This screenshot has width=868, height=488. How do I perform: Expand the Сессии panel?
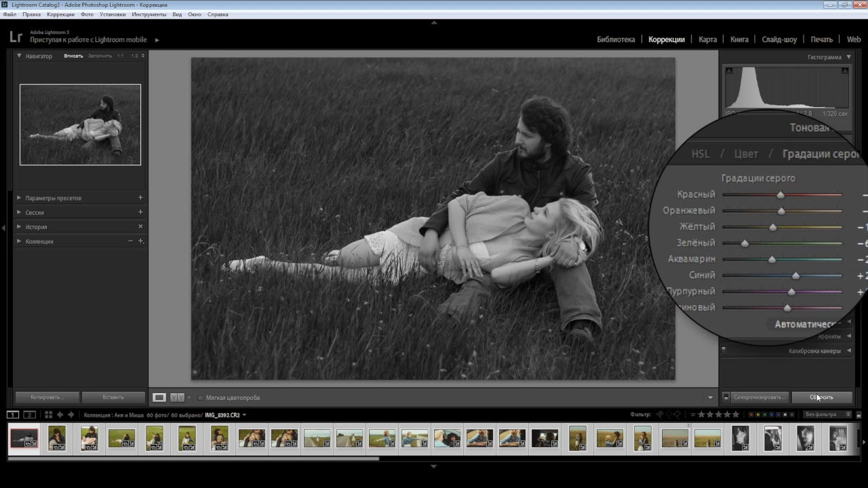click(x=19, y=212)
